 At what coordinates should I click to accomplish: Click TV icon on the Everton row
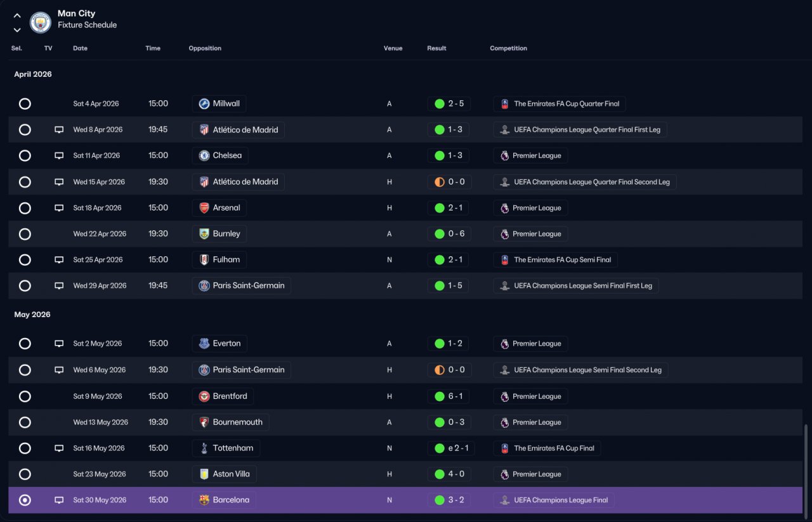click(59, 344)
